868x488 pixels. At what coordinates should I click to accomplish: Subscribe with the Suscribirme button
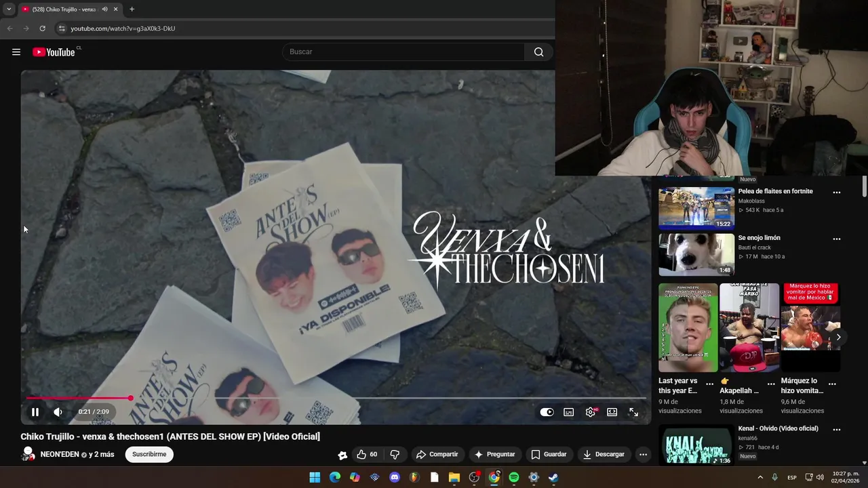point(149,454)
